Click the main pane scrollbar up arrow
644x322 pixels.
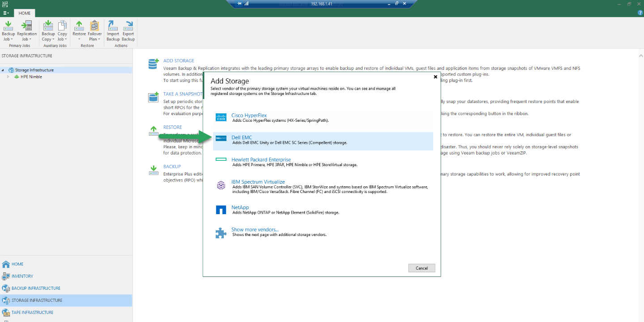(x=640, y=56)
